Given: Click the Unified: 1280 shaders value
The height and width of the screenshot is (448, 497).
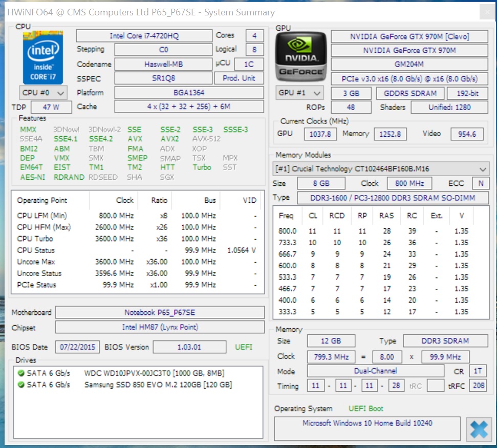Looking at the screenshot, I should coord(449,107).
